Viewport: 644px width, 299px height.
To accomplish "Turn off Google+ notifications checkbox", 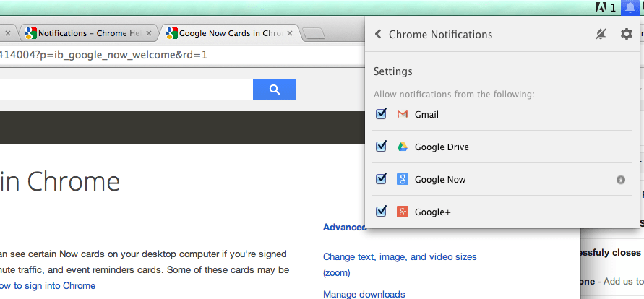I will coord(382,212).
